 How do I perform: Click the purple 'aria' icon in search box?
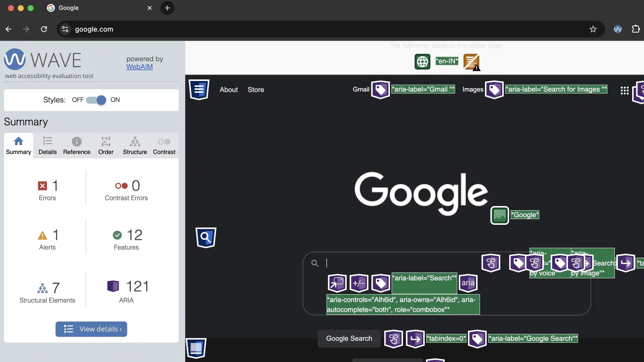(468, 283)
